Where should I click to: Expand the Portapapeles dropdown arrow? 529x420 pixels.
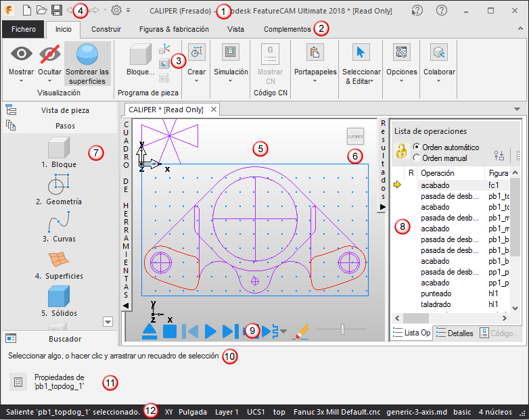(x=315, y=81)
